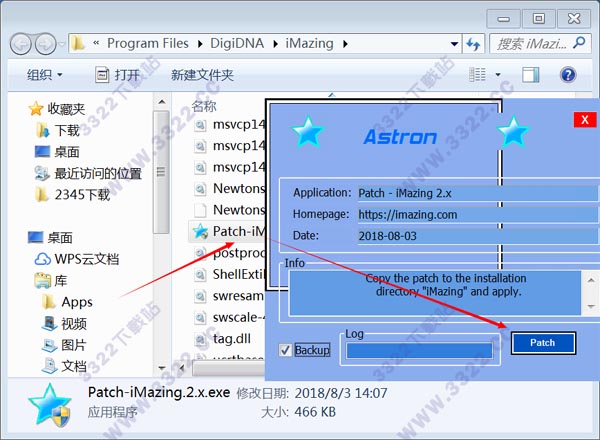The width and height of the screenshot is (600, 440).
Task: Click the Date field 2018-08-03
Action: pyautogui.click(x=478, y=236)
